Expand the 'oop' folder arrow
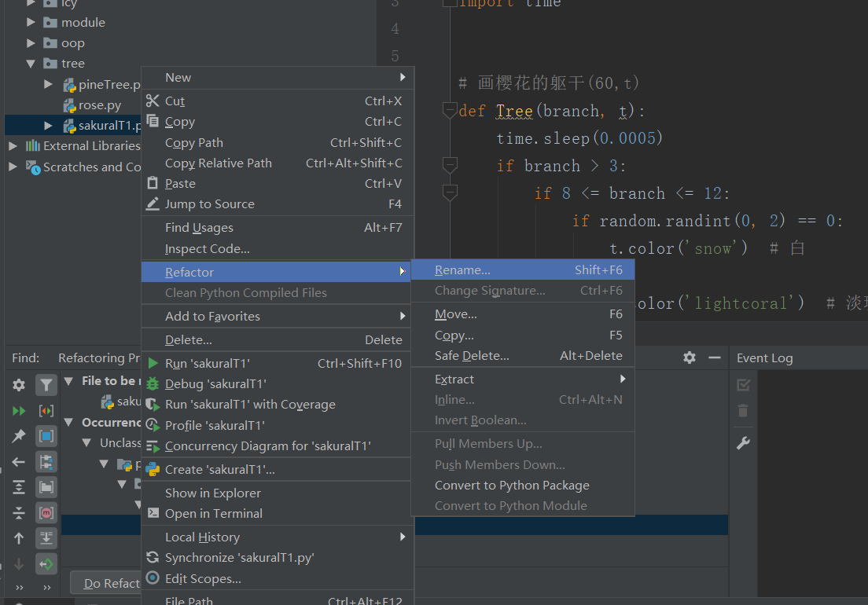868x605 pixels. pos(31,42)
